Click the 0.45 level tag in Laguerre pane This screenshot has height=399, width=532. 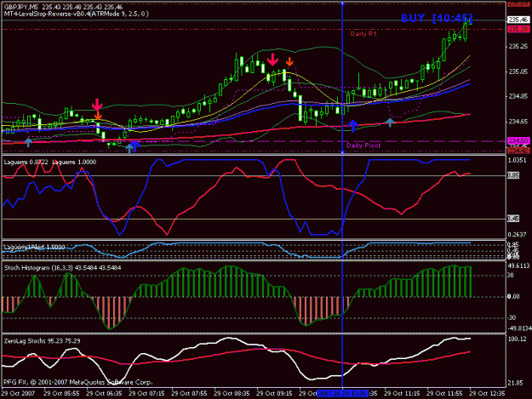513,219
